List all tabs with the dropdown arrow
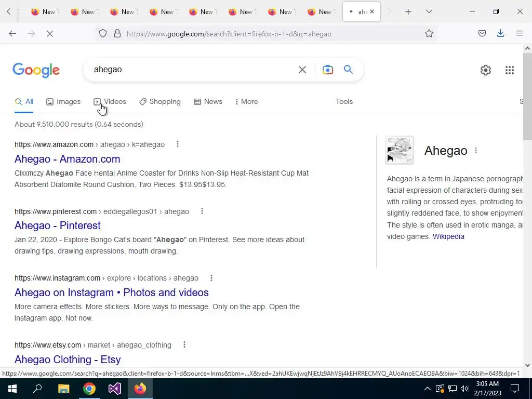 (429, 12)
